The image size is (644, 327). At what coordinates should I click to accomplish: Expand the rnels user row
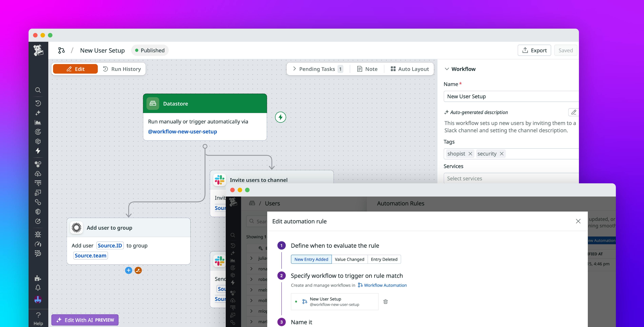click(x=251, y=290)
